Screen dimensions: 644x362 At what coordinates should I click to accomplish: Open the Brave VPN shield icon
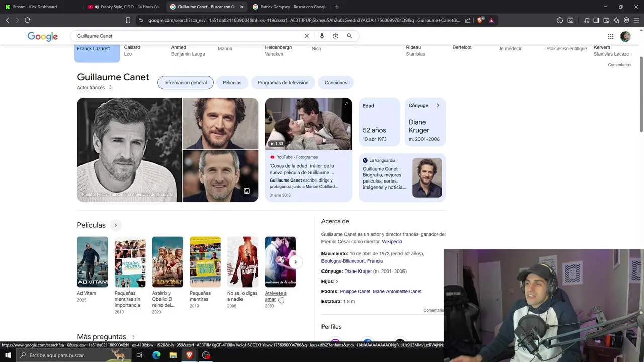626,20
